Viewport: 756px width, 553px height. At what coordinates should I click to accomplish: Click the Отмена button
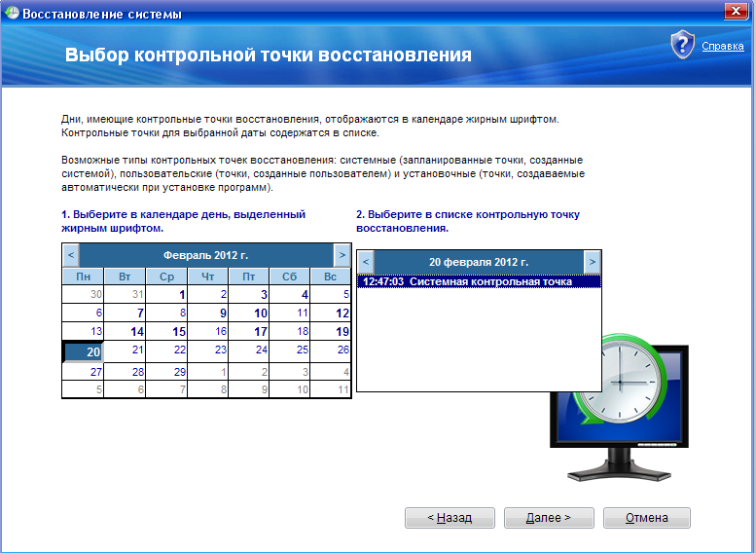[647, 518]
